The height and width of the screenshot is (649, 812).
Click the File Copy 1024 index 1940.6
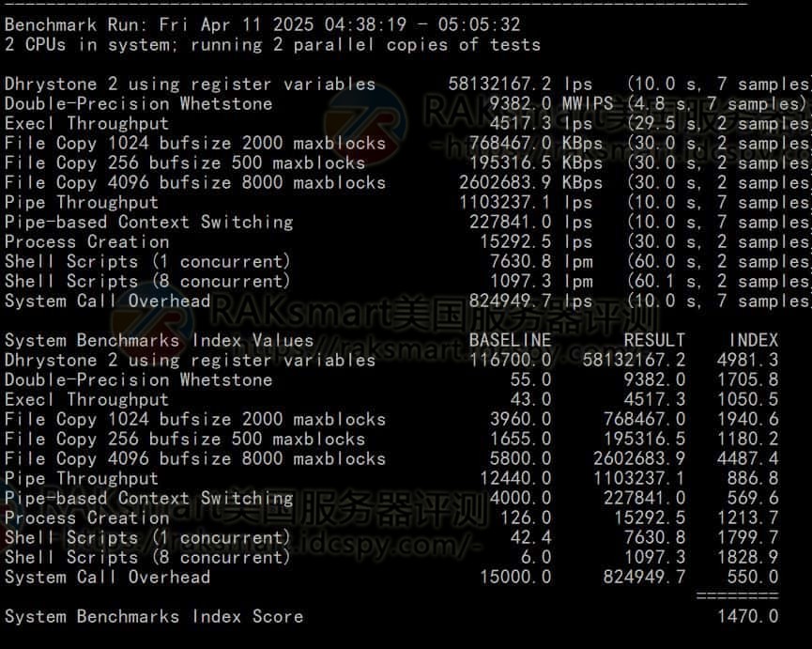tap(748, 420)
